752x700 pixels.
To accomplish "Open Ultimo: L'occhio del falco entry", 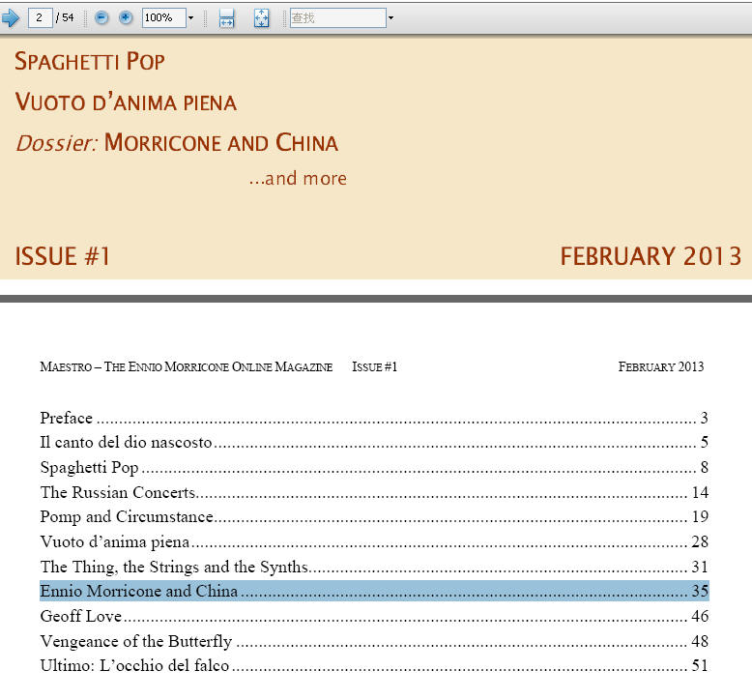I will (x=374, y=665).
